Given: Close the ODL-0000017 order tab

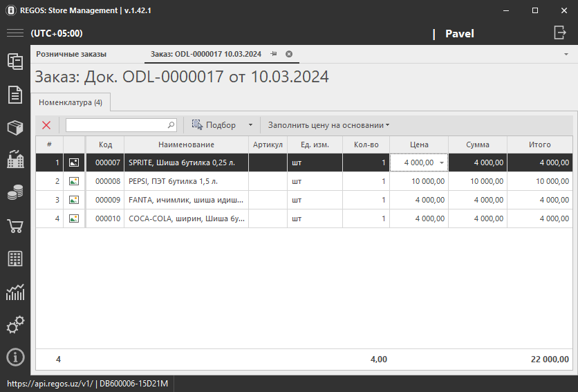Looking at the screenshot, I should pos(289,54).
